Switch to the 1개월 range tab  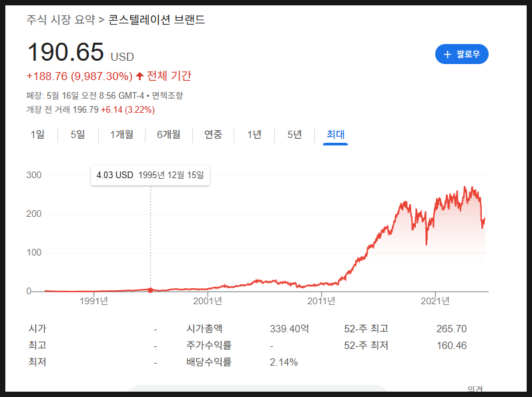(121, 135)
